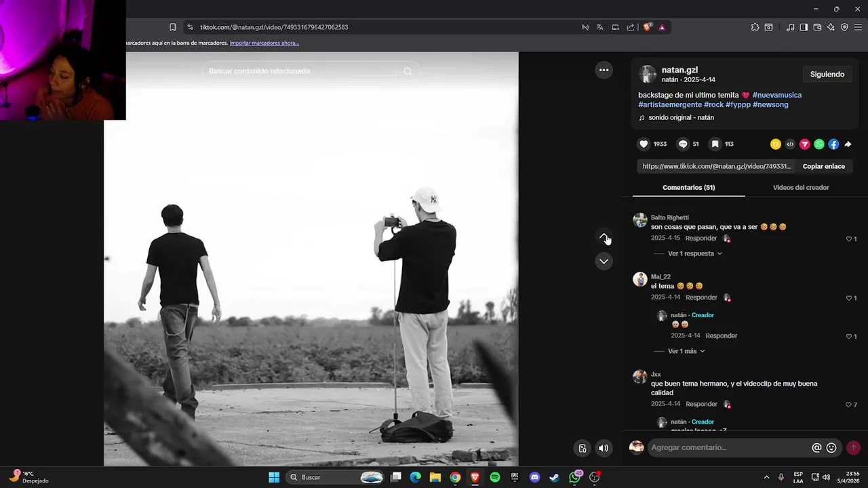868x488 pixels.
Task: Click the 'Siguiendo' button
Action: tap(827, 74)
